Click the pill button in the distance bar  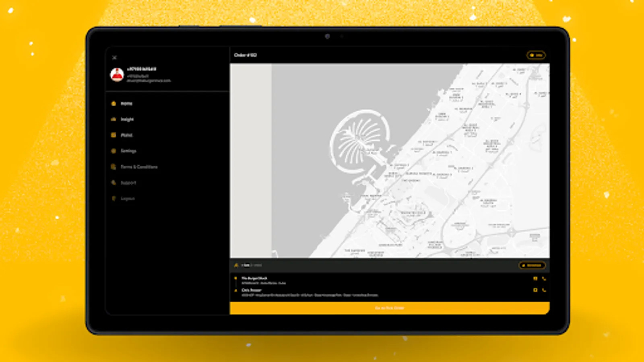pyautogui.click(x=532, y=265)
